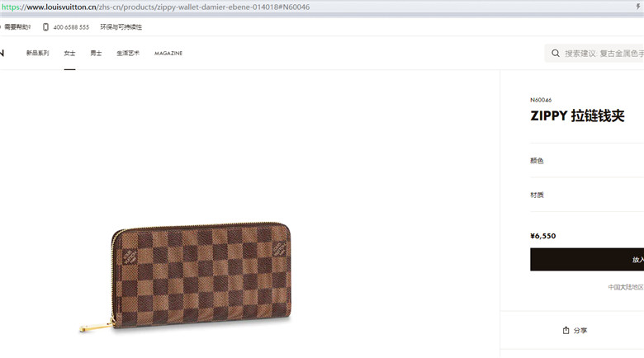Open the 新品系列 menu
The width and height of the screenshot is (644, 358).
(37, 54)
